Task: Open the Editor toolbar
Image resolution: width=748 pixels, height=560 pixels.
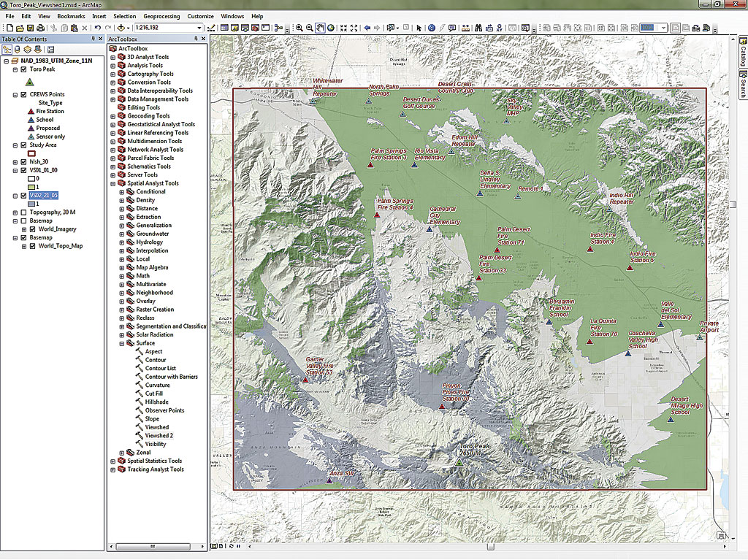Action: tap(210, 28)
